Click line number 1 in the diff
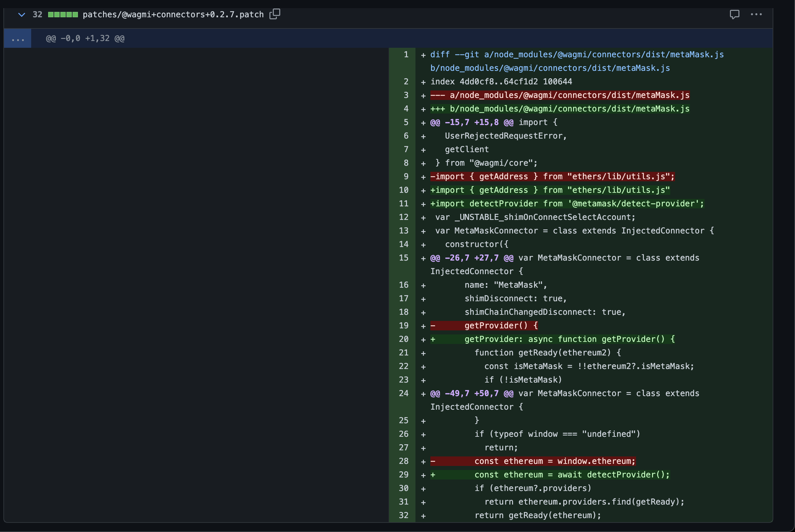The image size is (795, 532). [x=406, y=55]
